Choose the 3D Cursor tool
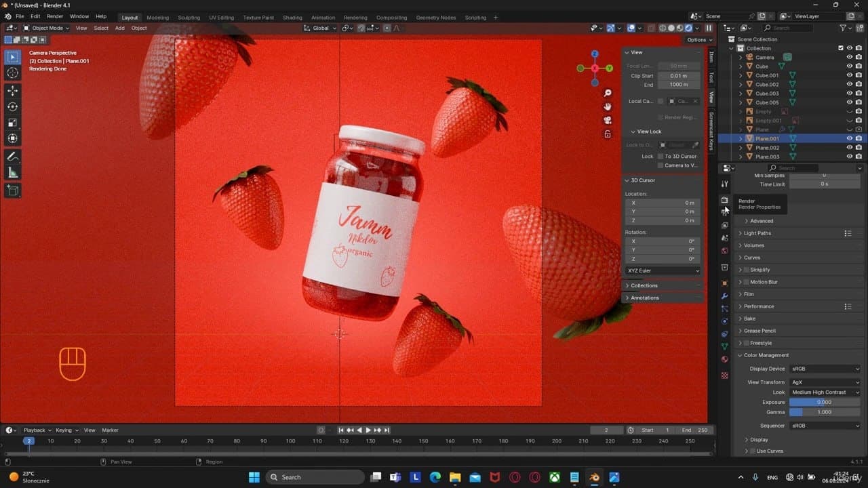The width and height of the screenshot is (868, 488). point(12,73)
